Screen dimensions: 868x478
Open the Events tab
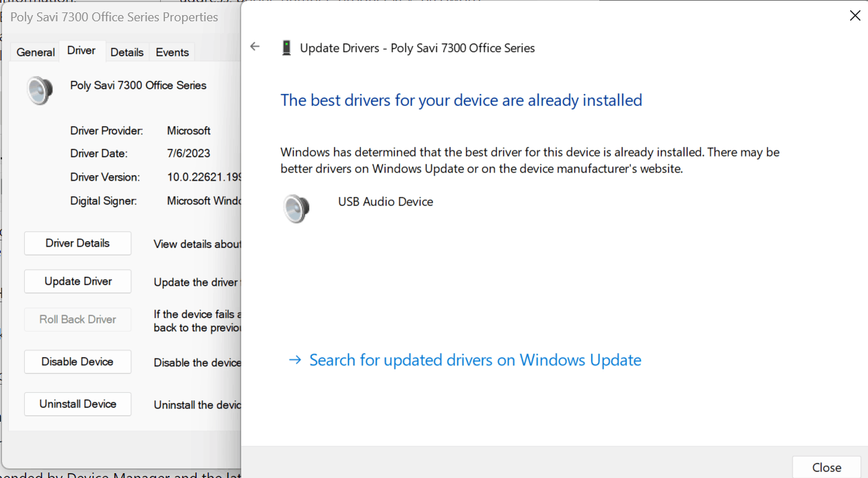pyautogui.click(x=172, y=52)
